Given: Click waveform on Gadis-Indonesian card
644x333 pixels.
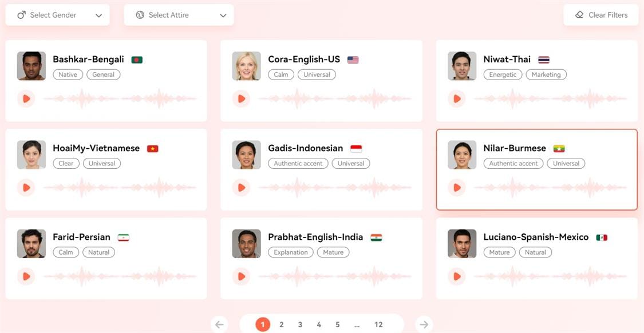Looking at the screenshot, I should [x=335, y=188].
